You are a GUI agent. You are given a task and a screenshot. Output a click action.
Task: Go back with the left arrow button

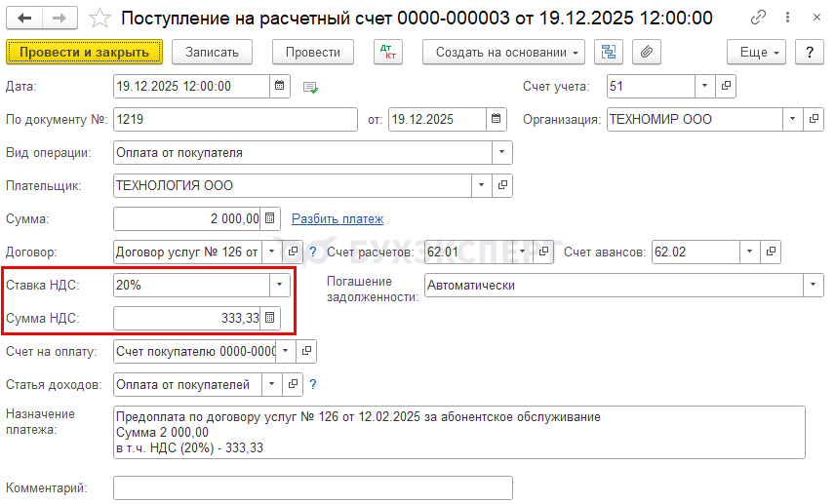coord(24,19)
